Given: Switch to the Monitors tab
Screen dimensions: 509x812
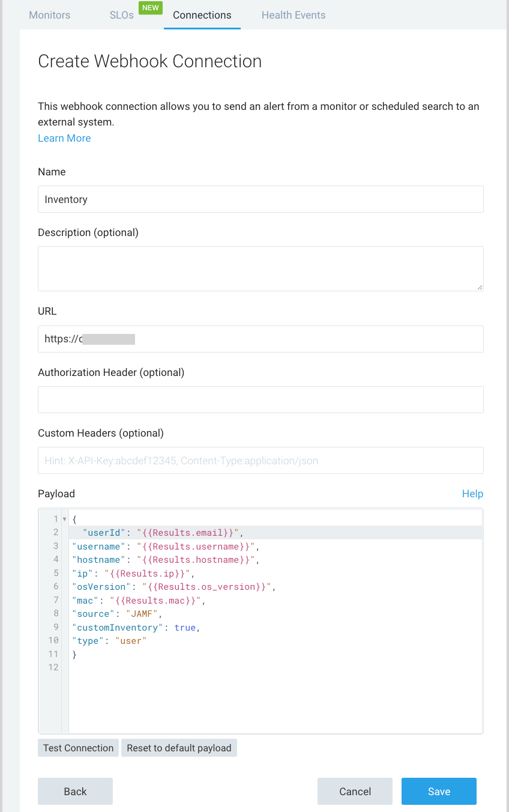Looking at the screenshot, I should coord(49,15).
